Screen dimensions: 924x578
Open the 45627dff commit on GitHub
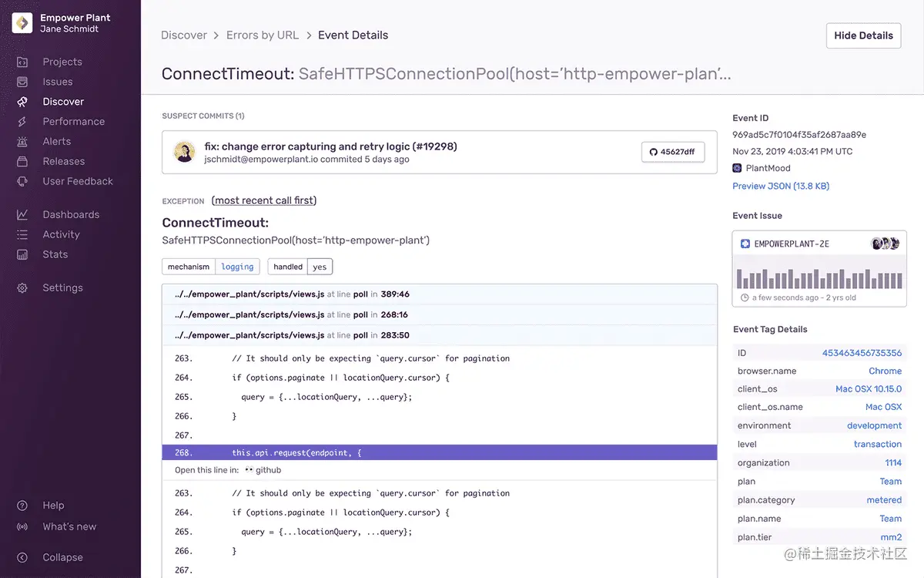672,152
